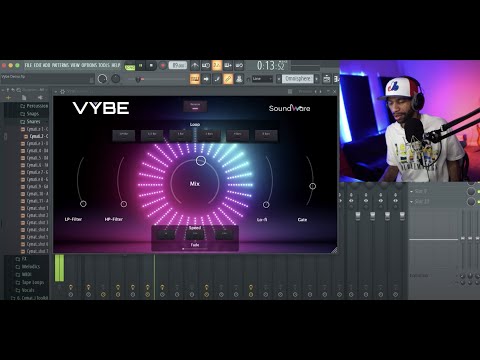480x360 pixels.
Task: Toggle the orange multilink controllers icon
Action: click(228, 79)
